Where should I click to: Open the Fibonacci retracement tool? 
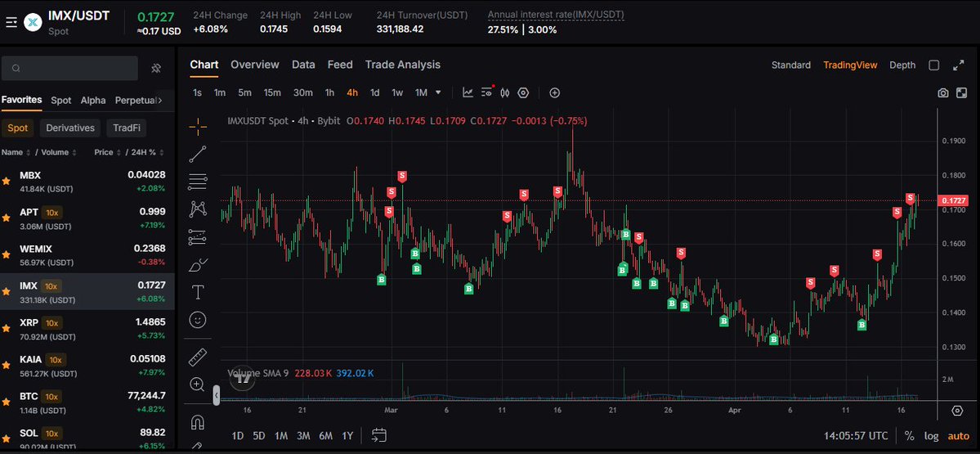tap(198, 182)
